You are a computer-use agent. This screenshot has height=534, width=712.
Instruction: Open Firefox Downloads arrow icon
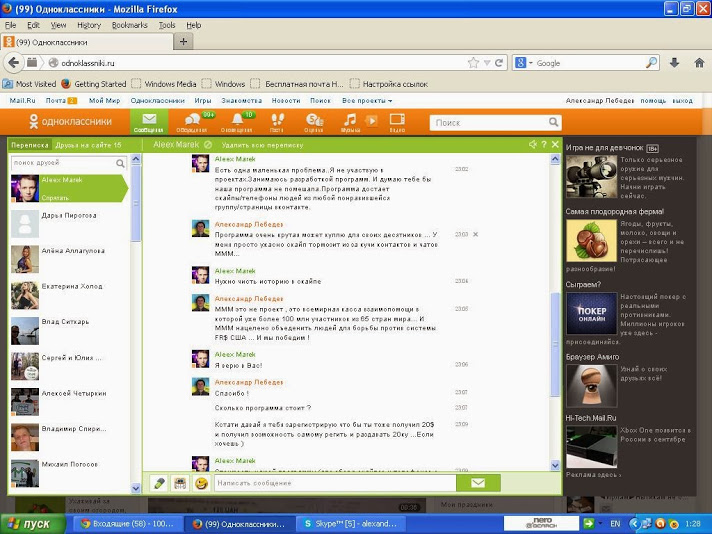[674, 63]
